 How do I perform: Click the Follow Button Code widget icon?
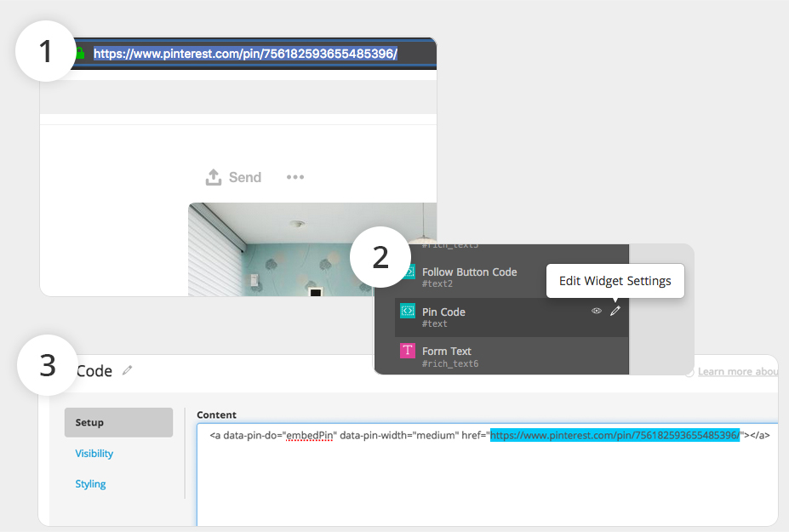tap(407, 272)
